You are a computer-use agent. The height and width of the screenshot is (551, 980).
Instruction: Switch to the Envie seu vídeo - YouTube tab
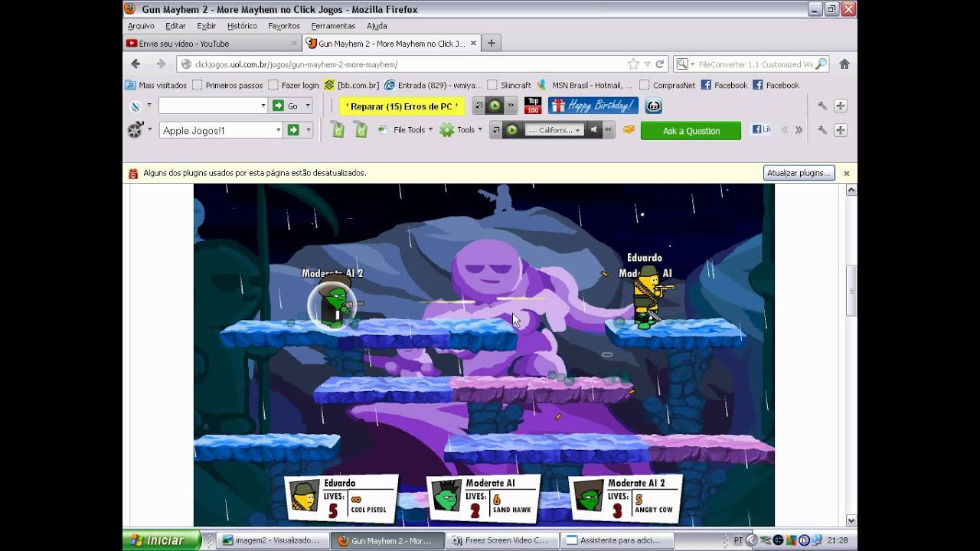[211, 44]
